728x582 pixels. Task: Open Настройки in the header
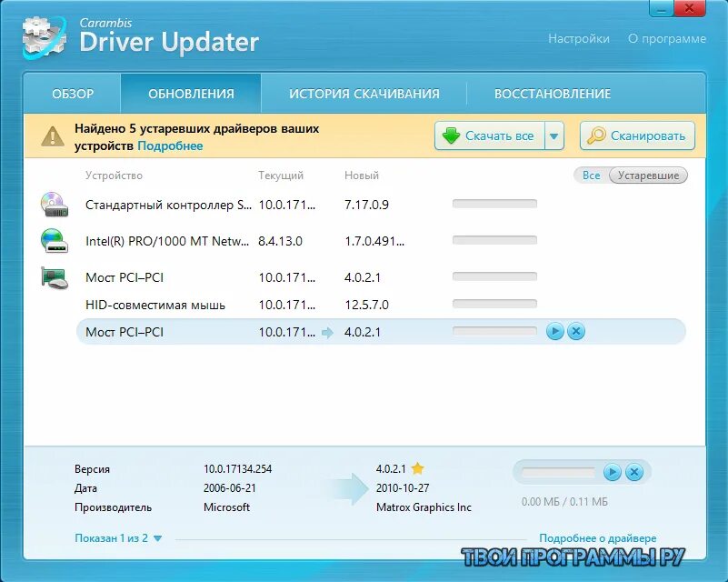click(579, 38)
